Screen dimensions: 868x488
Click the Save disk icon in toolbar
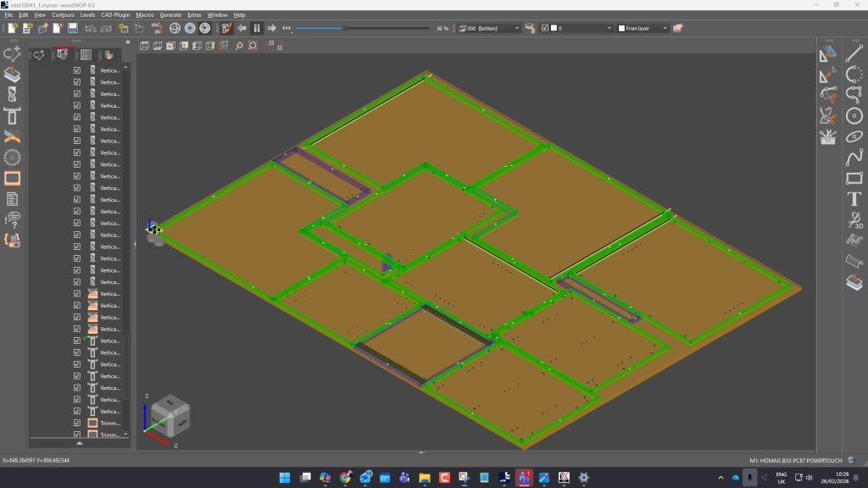click(x=73, y=28)
